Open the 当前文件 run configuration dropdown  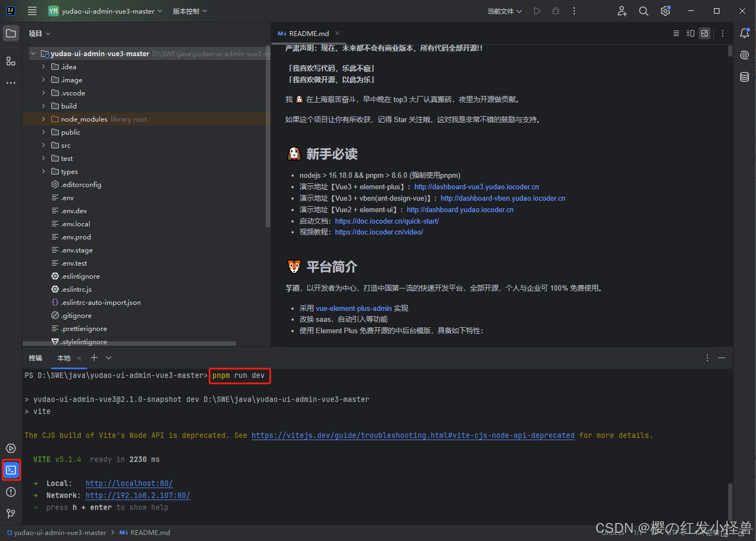(x=505, y=11)
